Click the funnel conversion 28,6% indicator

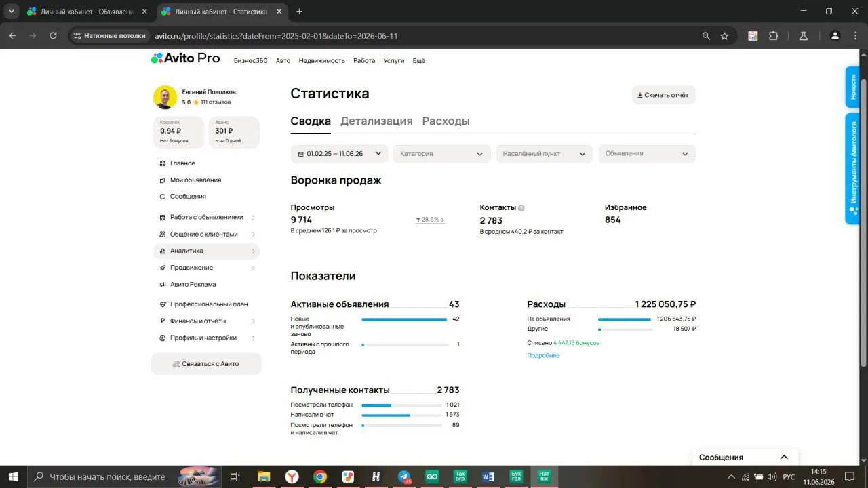coord(430,220)
